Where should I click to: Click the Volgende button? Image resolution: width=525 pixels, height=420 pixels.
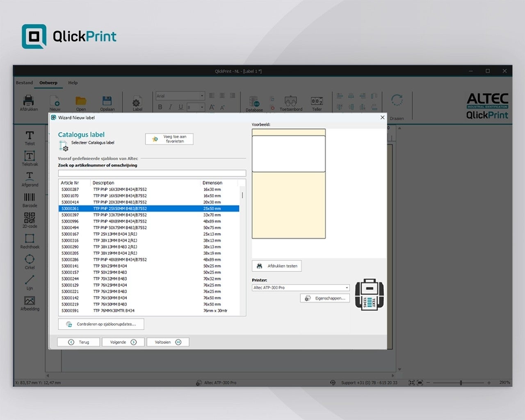click(x=123, y=342)
